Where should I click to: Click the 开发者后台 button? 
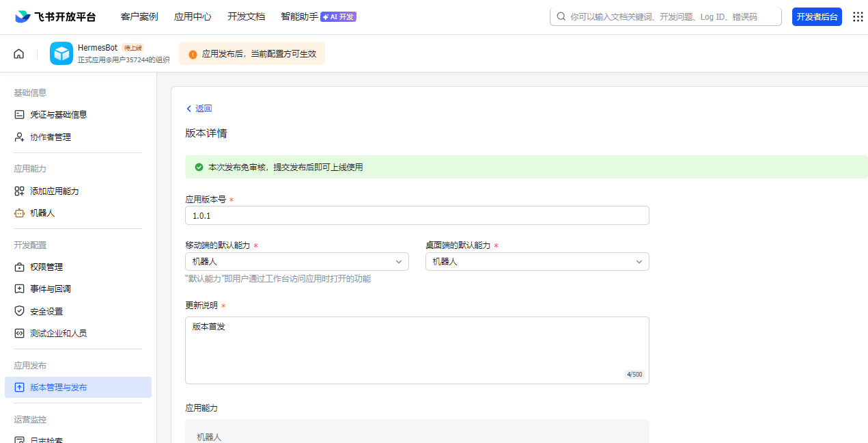[817, 17]
